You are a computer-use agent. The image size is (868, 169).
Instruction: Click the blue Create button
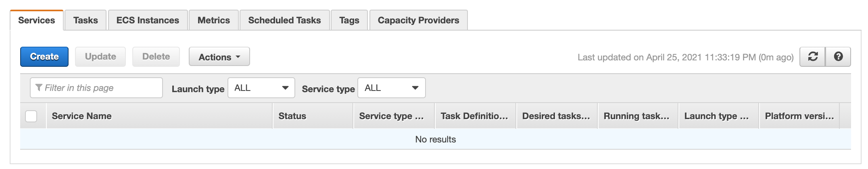coord(44,57)
